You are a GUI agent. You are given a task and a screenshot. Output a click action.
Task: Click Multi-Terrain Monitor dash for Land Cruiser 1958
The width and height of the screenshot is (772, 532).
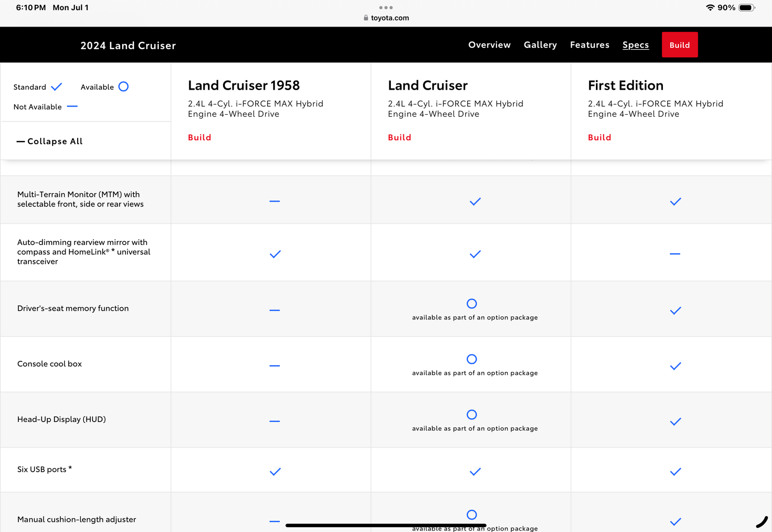click(x=275, y=201)
